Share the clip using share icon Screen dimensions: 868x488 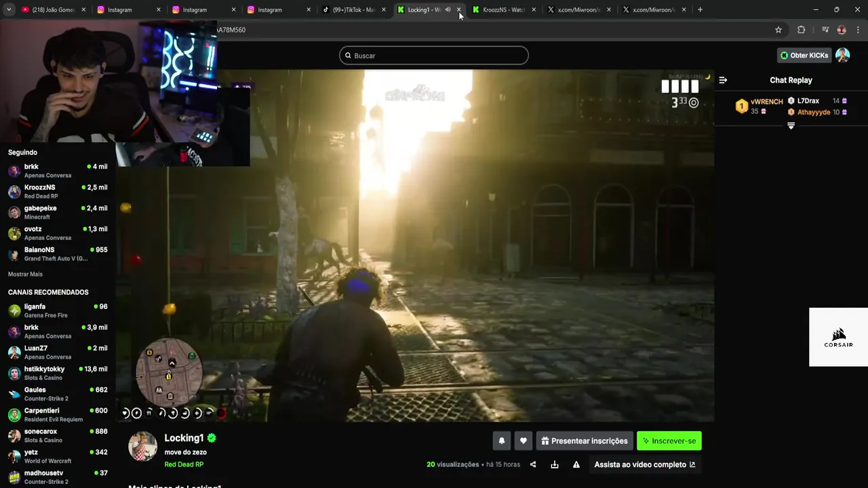pyautogui.click(x=533, y=464)
